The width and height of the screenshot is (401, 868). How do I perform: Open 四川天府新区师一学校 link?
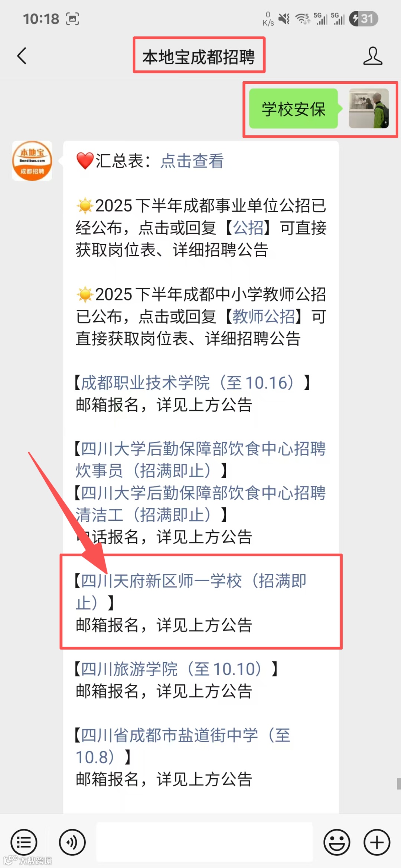[191, 592]
